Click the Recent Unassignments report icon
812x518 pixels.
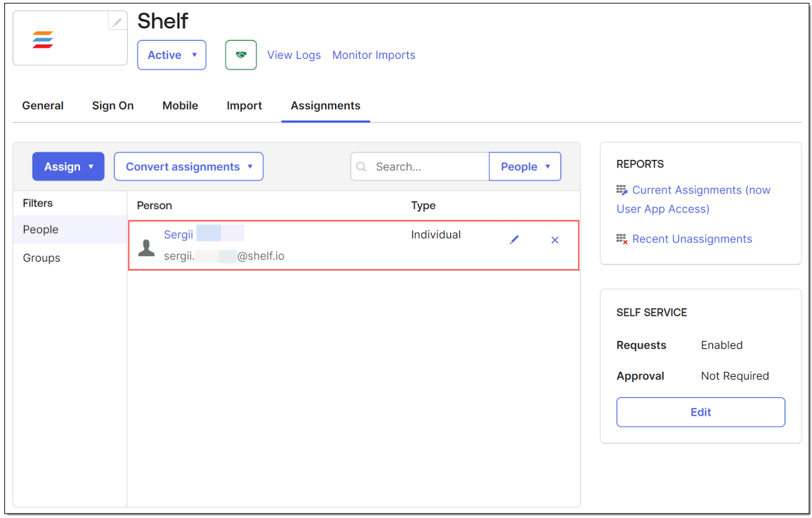click(x=622, y=239)
